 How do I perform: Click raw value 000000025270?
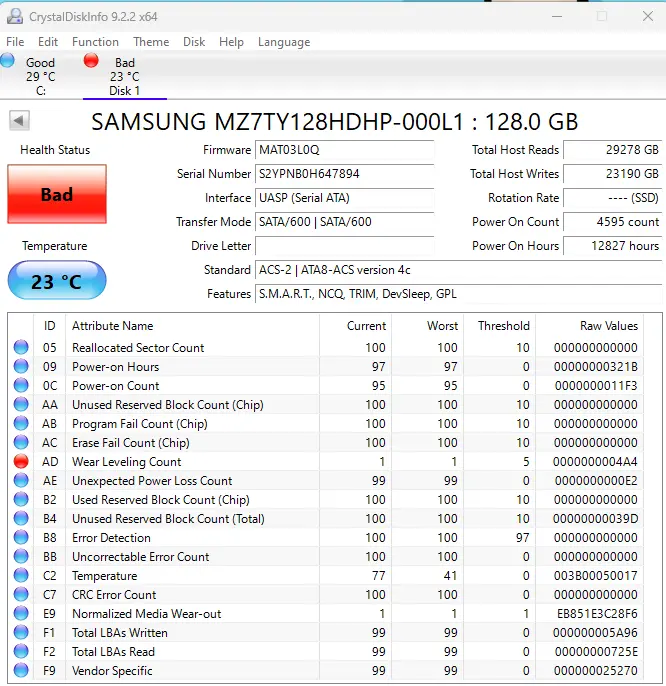pyautogui.click(x=596, y=671)
